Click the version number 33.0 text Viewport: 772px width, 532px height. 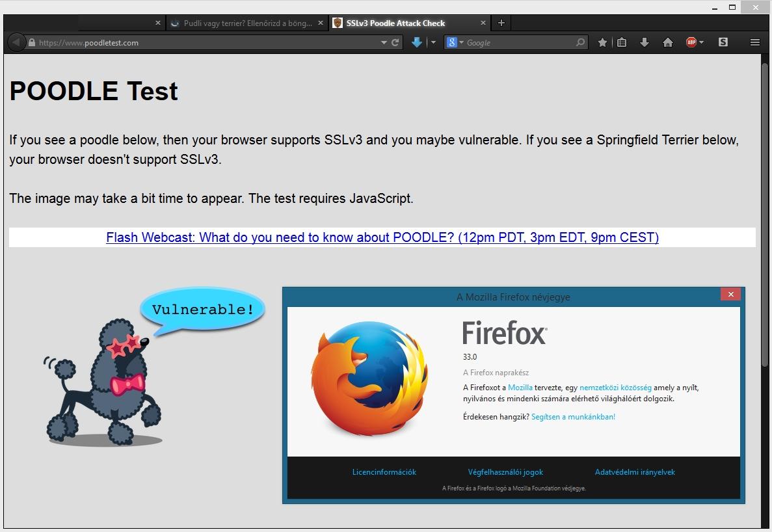point(470,357)
